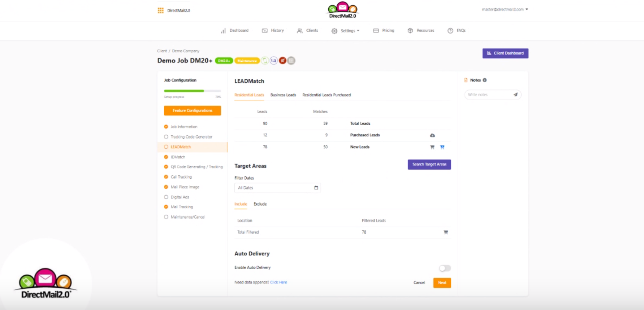Download purchased leads via cloud icon

432,135
